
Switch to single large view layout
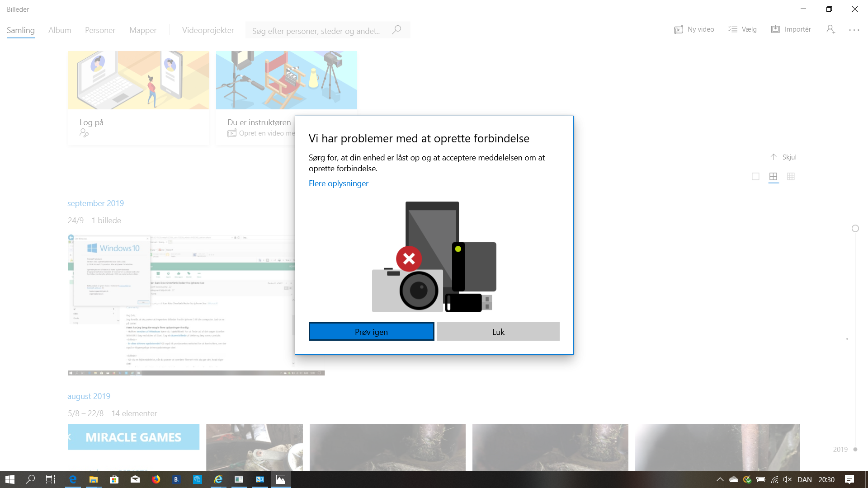click(x=755, y=177)
